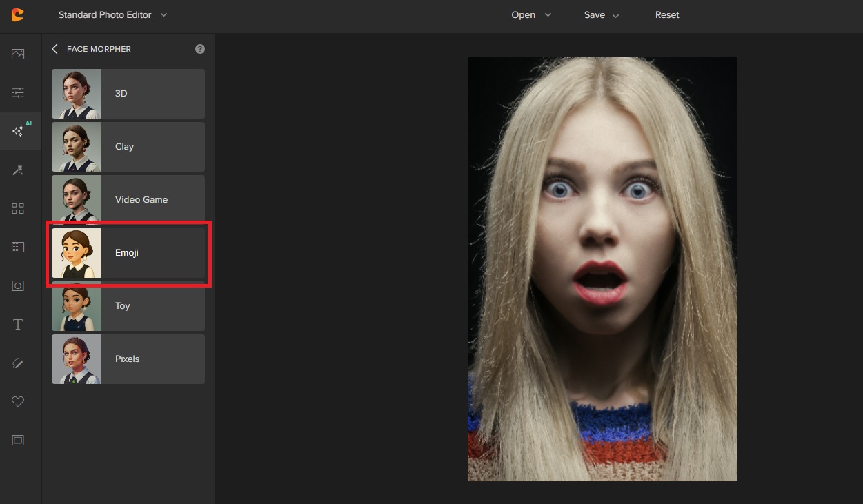Apply the Emoji face morph style
This screenshot has height=504, width=863.
[x=128, y=253]
